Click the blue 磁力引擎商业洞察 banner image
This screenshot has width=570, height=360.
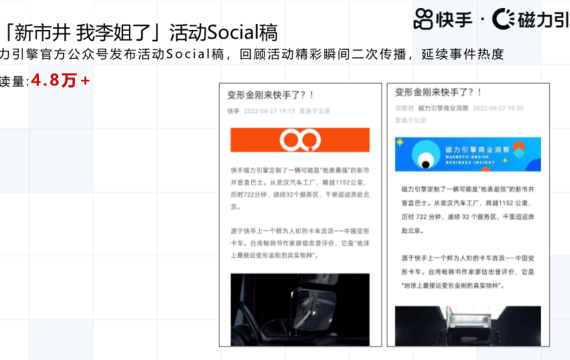tap(468, 154)
